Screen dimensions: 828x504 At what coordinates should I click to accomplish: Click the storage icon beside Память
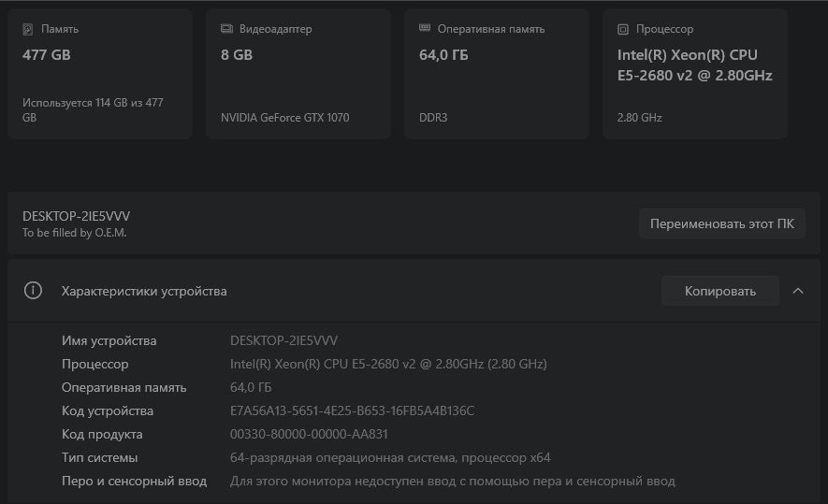point(27,29)
